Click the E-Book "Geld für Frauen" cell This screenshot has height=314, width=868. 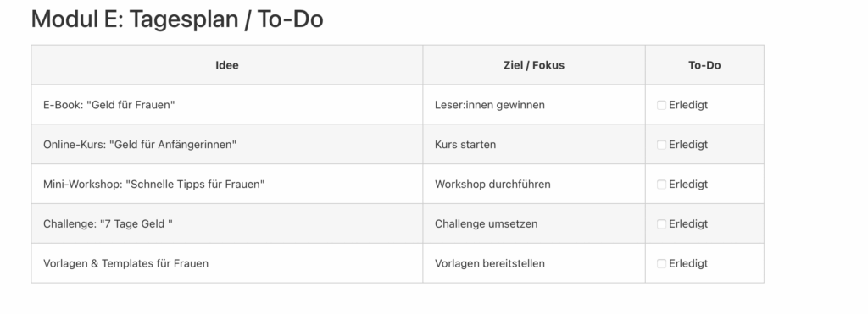click(227, 105)
